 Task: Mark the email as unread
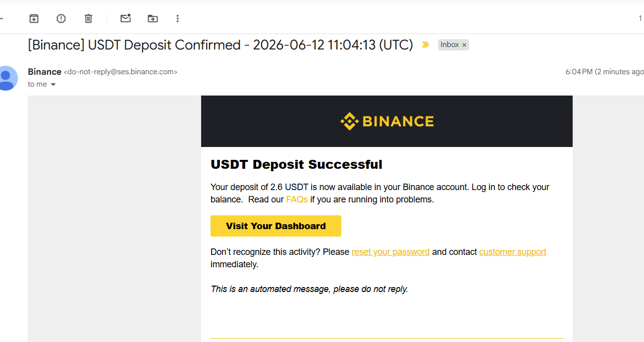point(126,18)
